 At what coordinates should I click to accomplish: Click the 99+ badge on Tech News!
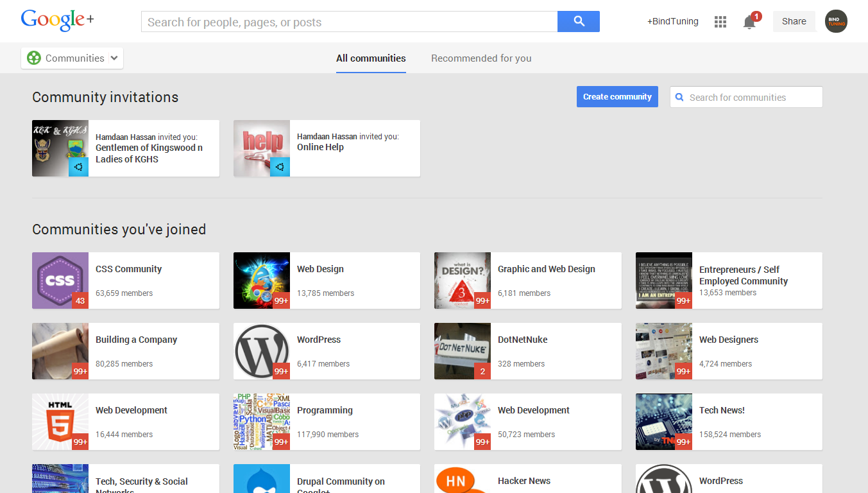[x=683, y=442]
